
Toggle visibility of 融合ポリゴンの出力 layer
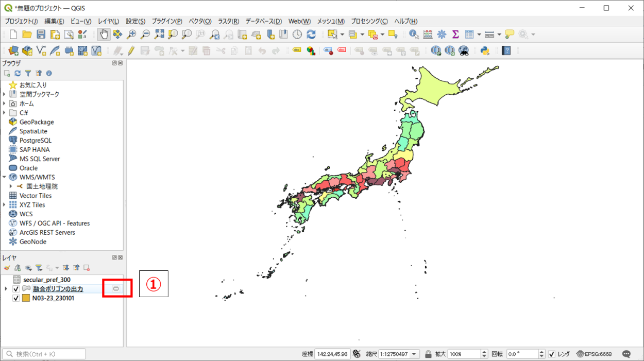tap(16, 289)
